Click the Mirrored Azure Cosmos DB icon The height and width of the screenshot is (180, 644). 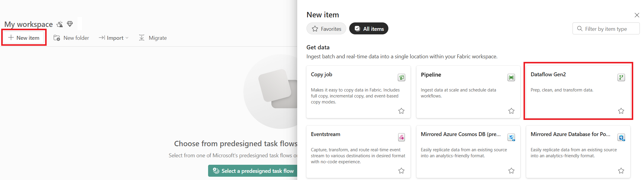coord(511,137)
